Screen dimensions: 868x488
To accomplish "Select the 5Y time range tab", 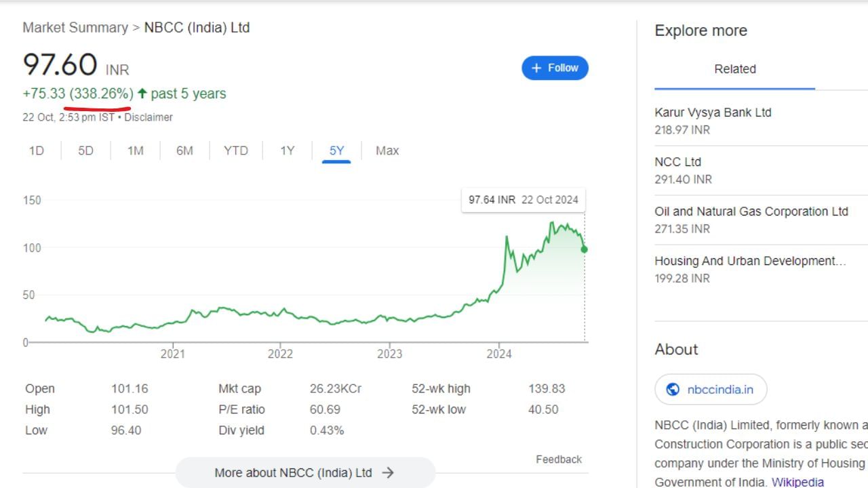I will (336, 150).
